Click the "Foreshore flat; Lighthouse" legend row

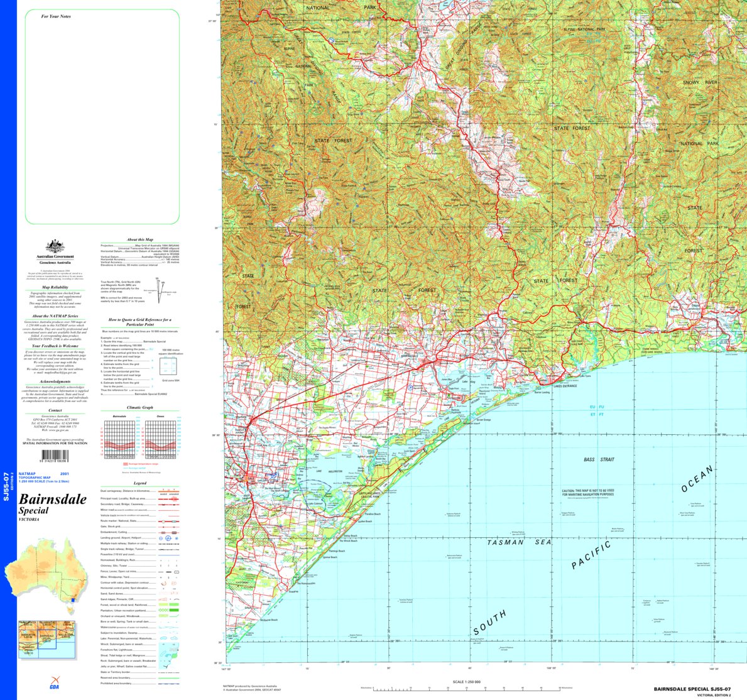click(140, 650)
